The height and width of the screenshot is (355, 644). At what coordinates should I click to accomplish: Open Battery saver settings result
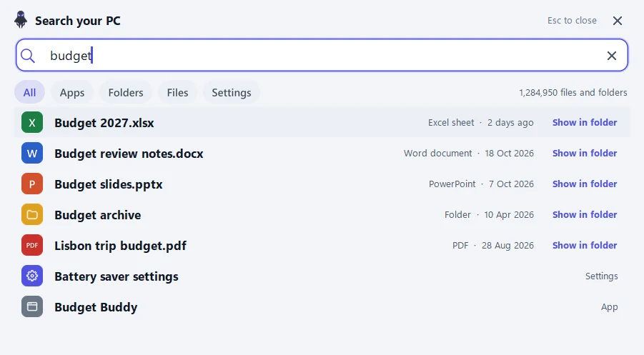[x=322, y=276]
